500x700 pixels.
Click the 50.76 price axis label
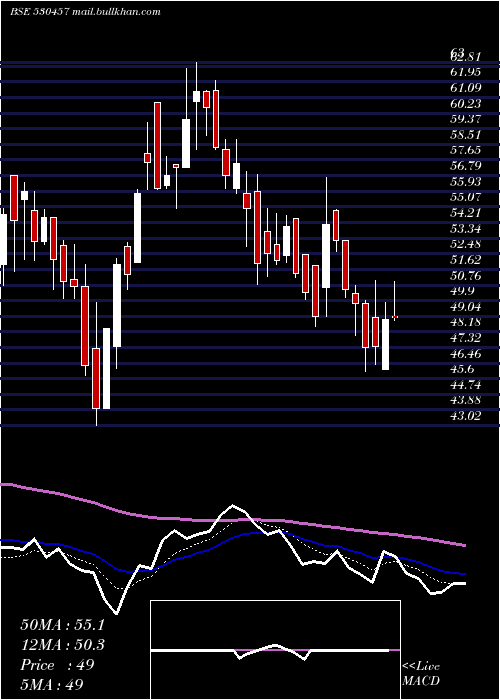pyautogui.click(x=466, y=275)
